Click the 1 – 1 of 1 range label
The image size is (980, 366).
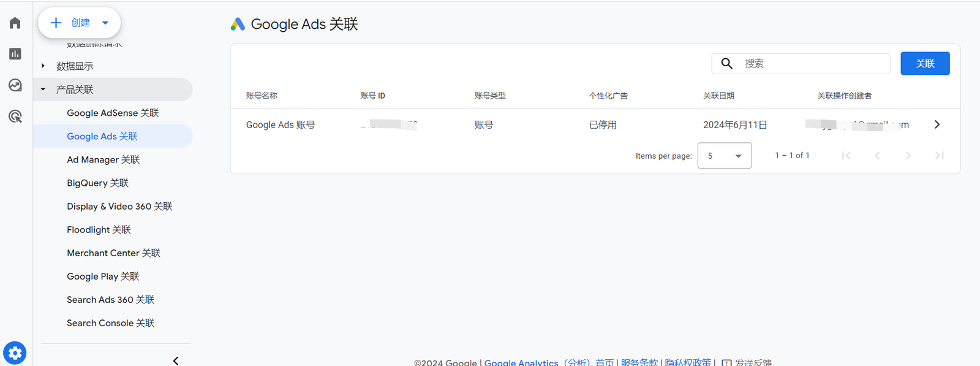[x=792, y=156]
